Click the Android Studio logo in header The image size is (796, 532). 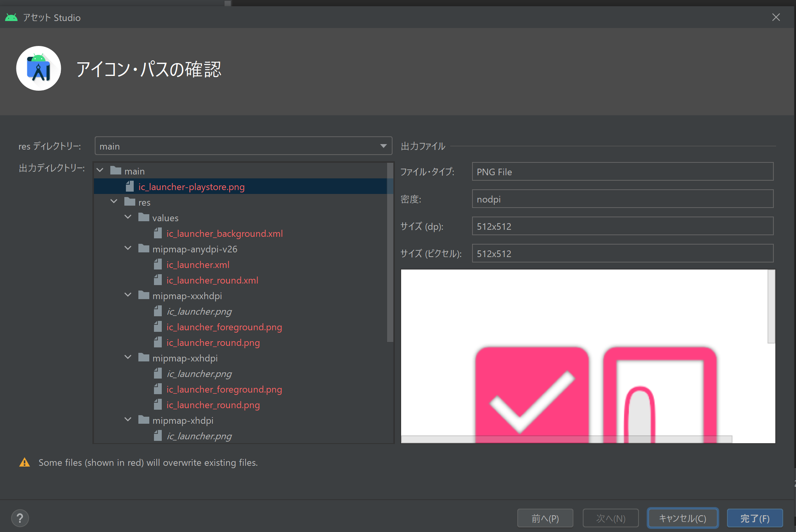click(x=39, y=69)
